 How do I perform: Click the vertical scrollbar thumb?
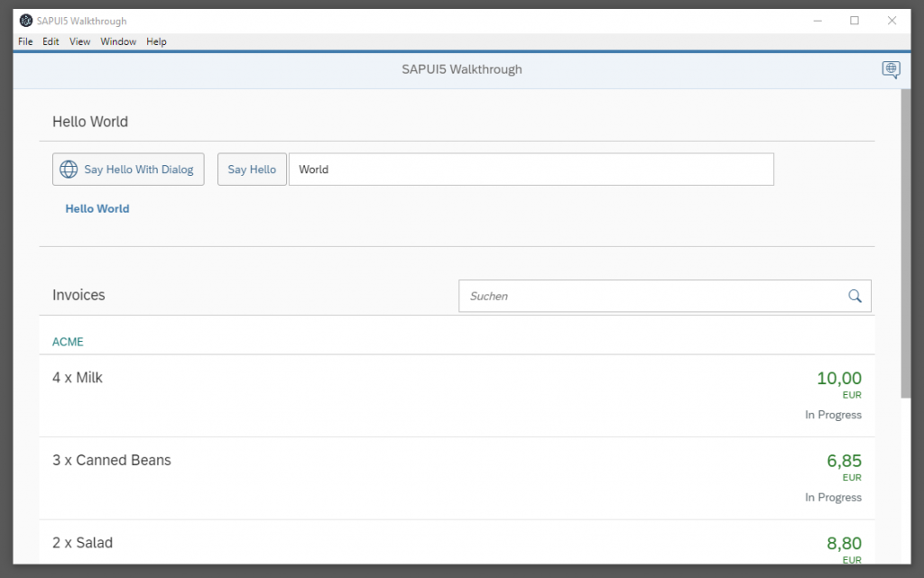coord(905,243)
